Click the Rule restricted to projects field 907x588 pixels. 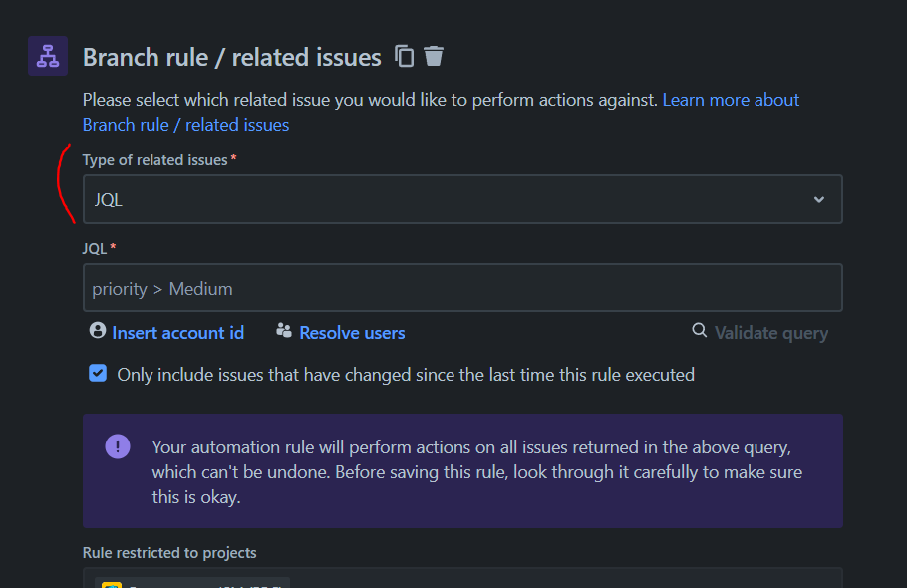(x=461, y=579)
